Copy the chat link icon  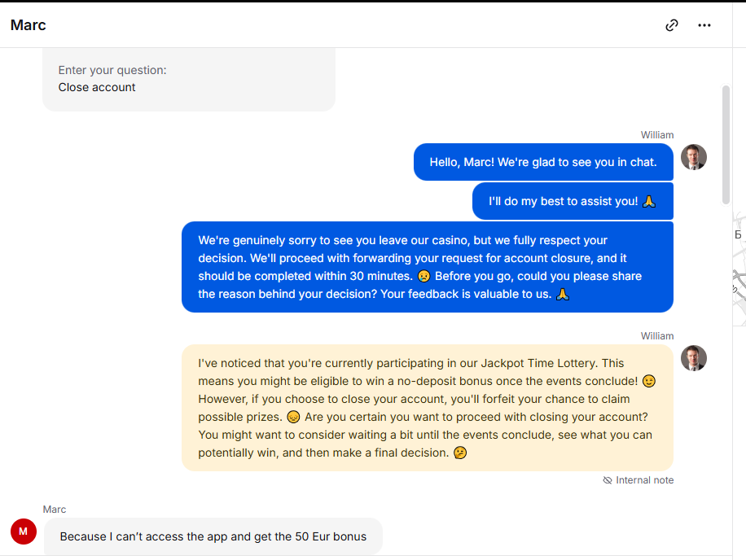(x=671, y=25)
